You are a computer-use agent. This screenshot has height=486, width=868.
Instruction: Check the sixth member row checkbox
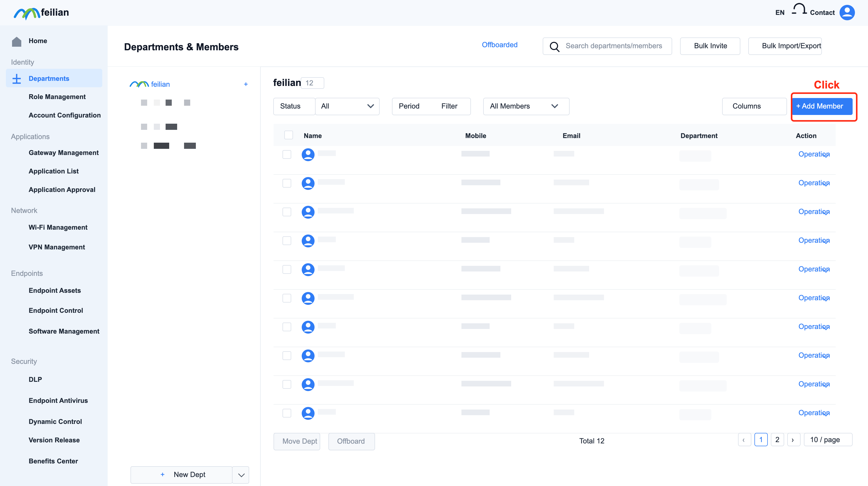[x=287, y=298]
